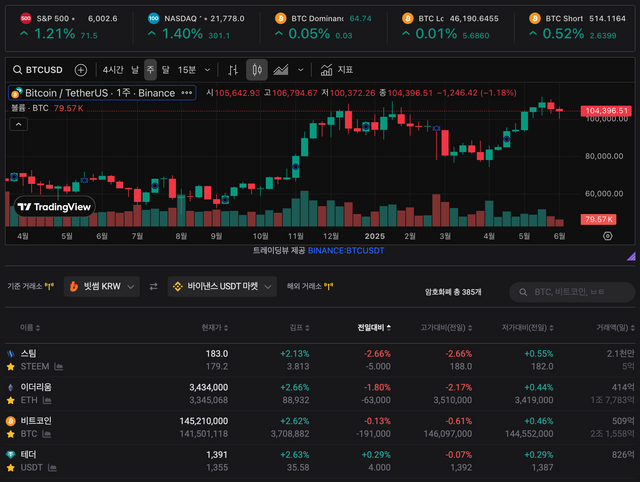The image size is (640, 482).
Task: Click the 79.57K volume label on the axis
Action: [x=598, y=219]
